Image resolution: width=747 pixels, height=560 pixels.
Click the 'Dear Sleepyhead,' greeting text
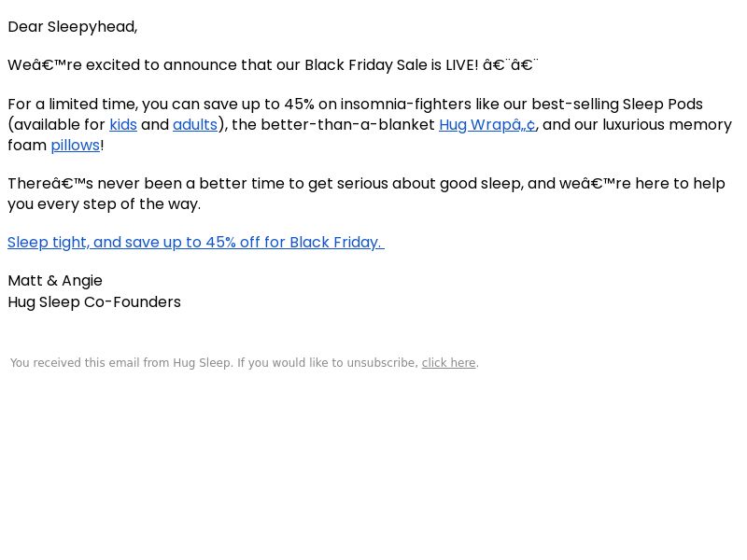click(x=73, y=27)
